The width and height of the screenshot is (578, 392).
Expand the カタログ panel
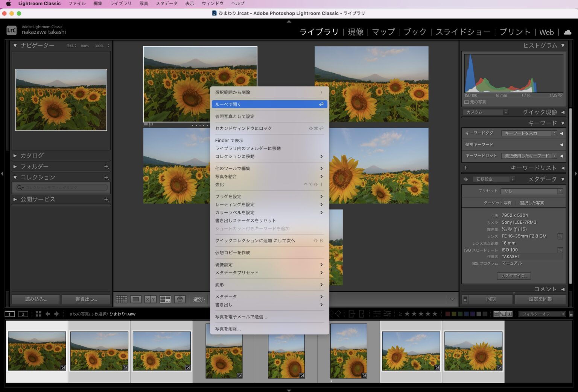click(32, 155)
